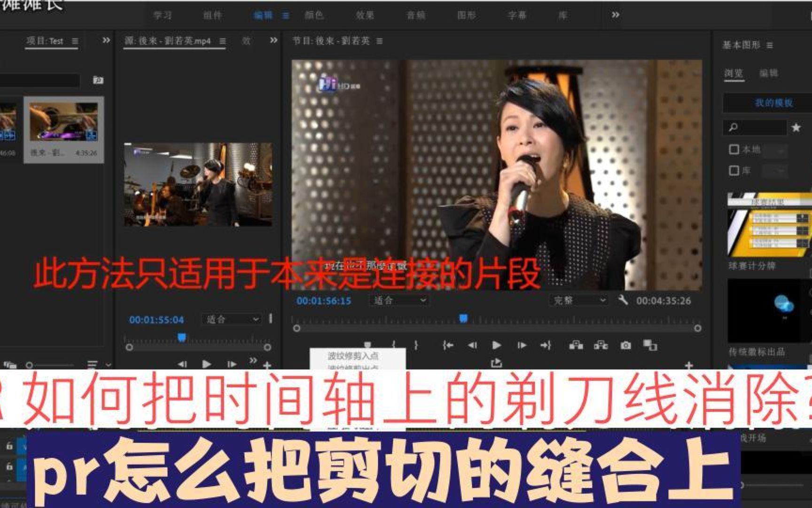Click program monitor timecode 00:01:56:15
Image resolution: width=812 pixels, height=508 pixels.
tap(324, 301)
